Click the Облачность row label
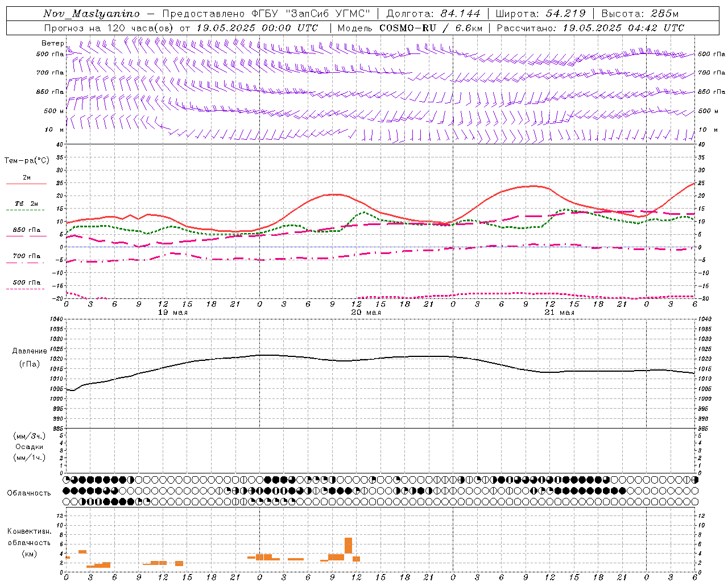 pos(29,493)
